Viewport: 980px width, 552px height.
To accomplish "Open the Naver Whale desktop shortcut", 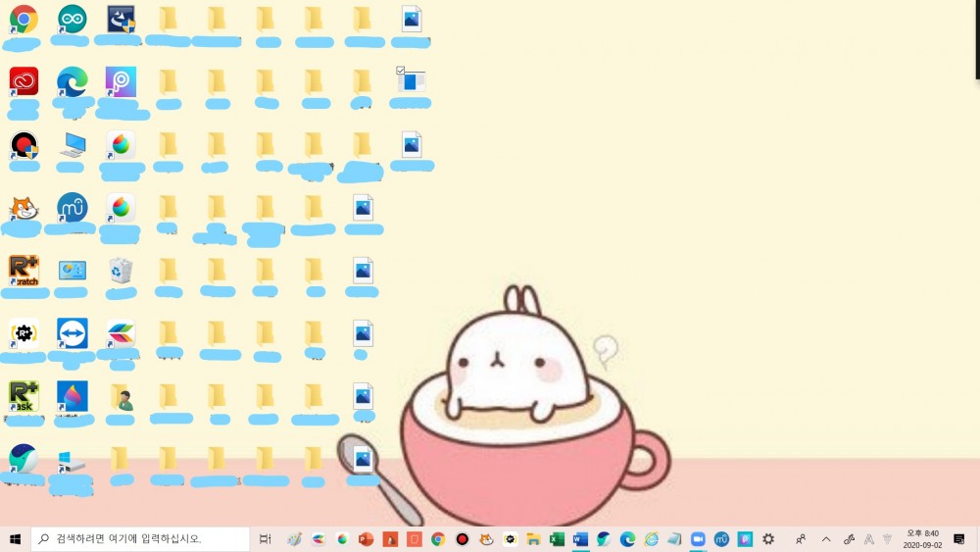I will click(24, 459).
